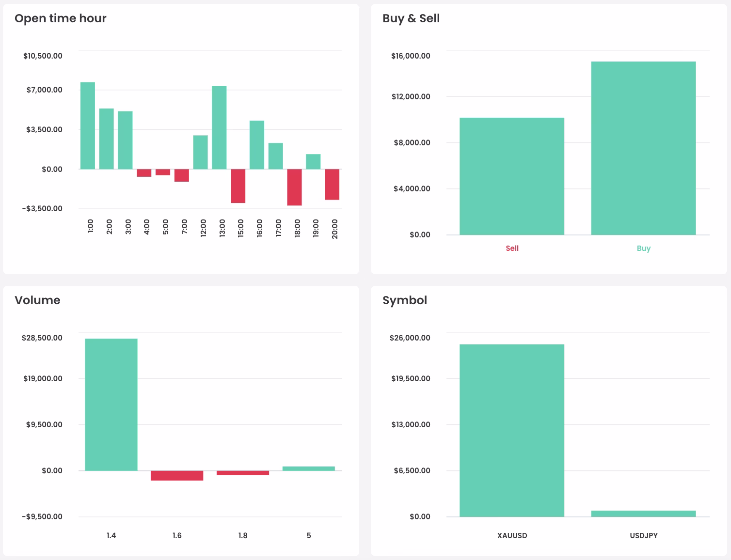Click the Sell bar in Buy & Sell chart
731x560 pixels.
coord(512,176)
